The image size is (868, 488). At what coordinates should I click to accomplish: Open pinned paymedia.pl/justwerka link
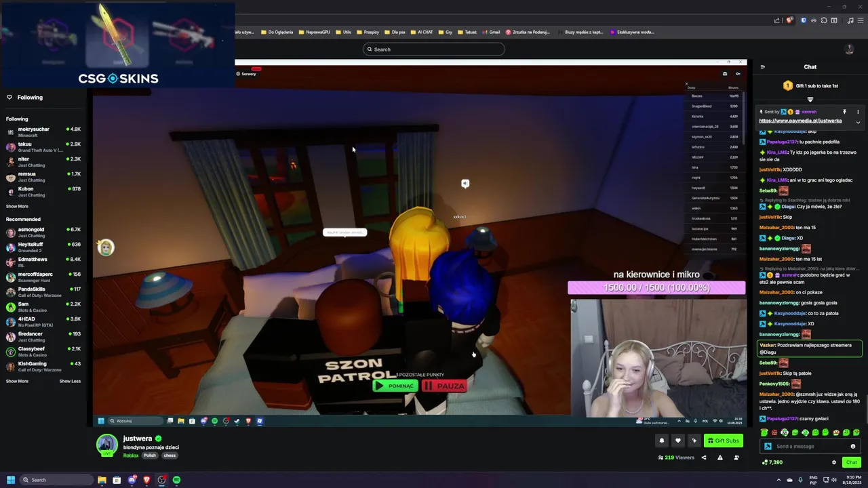pyautogui.click(x=800, y=121)
